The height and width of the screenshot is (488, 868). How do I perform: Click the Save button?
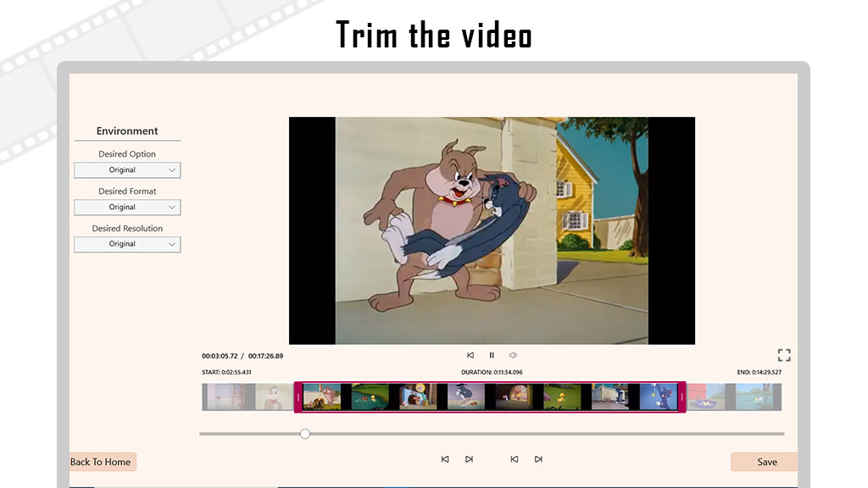click(x=765, y=462)
